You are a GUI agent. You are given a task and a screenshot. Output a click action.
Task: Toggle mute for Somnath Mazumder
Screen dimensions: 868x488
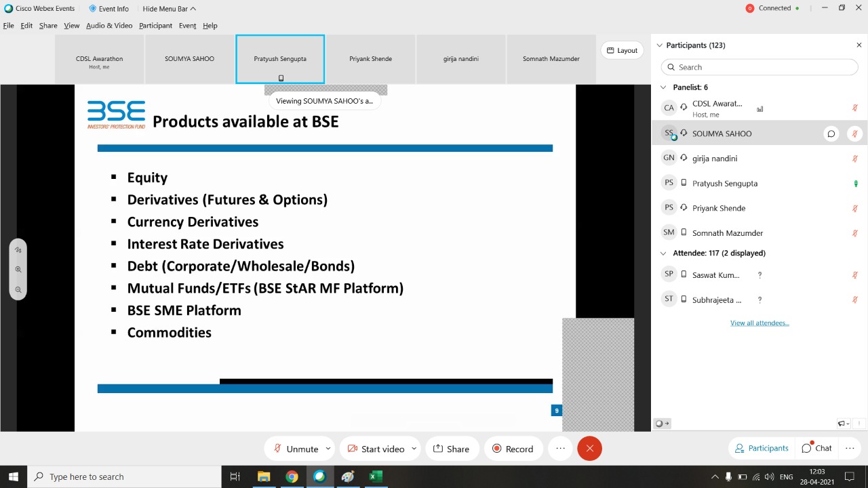pos(855,233)
